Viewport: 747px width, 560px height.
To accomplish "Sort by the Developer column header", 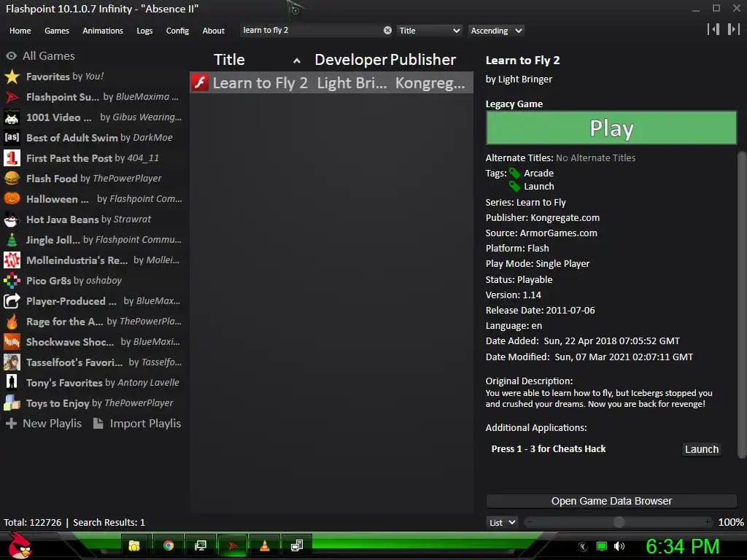I will tap(351, 60).
